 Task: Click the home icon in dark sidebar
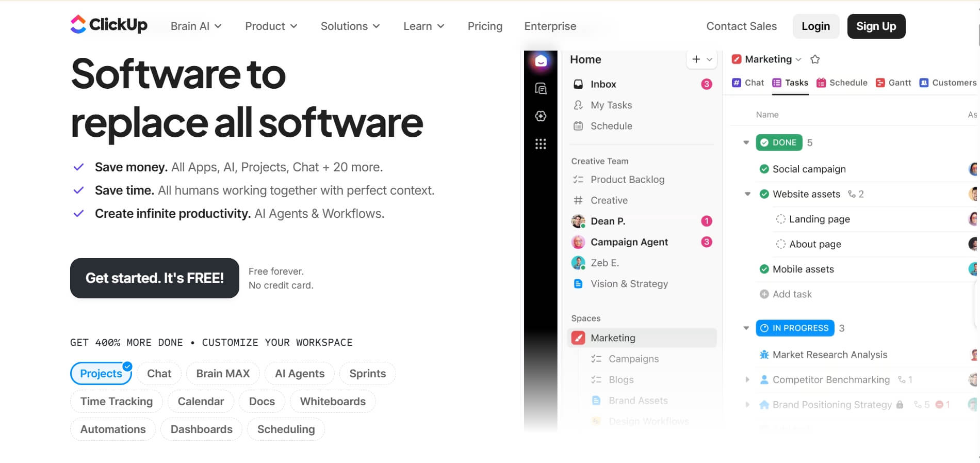pyautogui.click(x=541, y=61)
